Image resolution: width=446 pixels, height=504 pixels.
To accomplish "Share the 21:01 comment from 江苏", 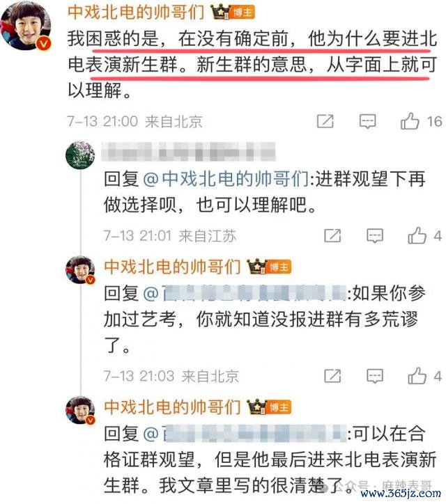I will 332,235.
